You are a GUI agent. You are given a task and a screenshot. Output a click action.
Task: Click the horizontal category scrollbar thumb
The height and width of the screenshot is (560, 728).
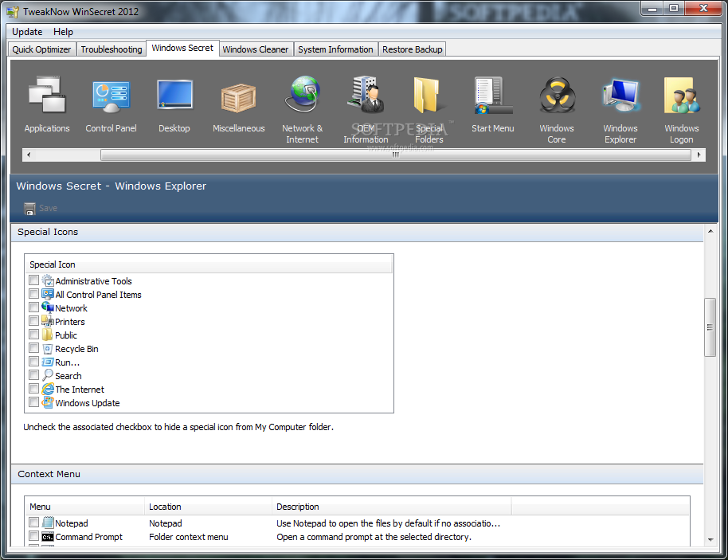[396, 155]
